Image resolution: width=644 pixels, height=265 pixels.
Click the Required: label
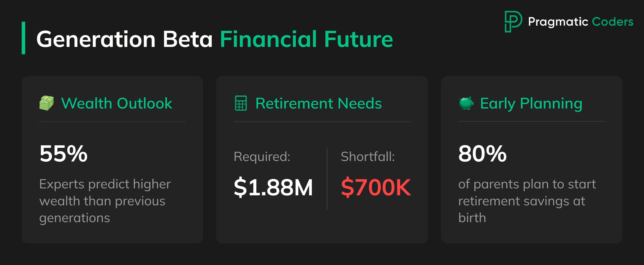coord(262,157)
